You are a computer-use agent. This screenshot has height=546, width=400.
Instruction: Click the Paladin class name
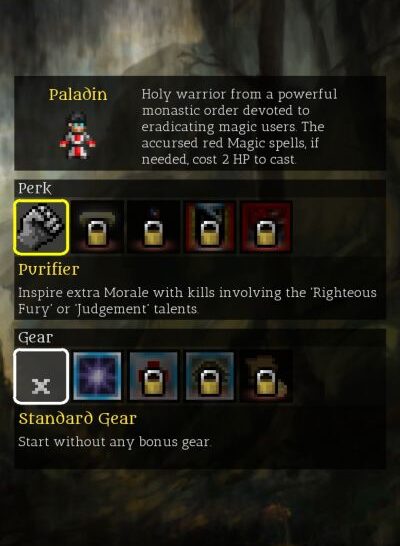tap(78, 94)
